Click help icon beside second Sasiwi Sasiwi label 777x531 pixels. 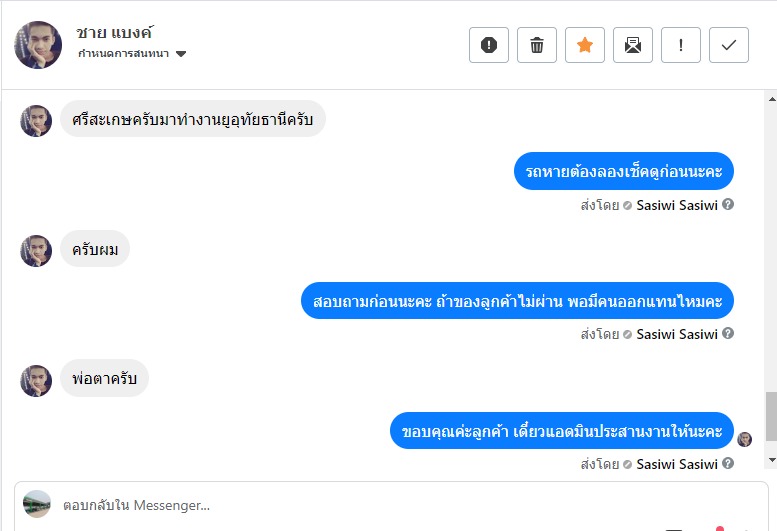(x=727, y=333)
